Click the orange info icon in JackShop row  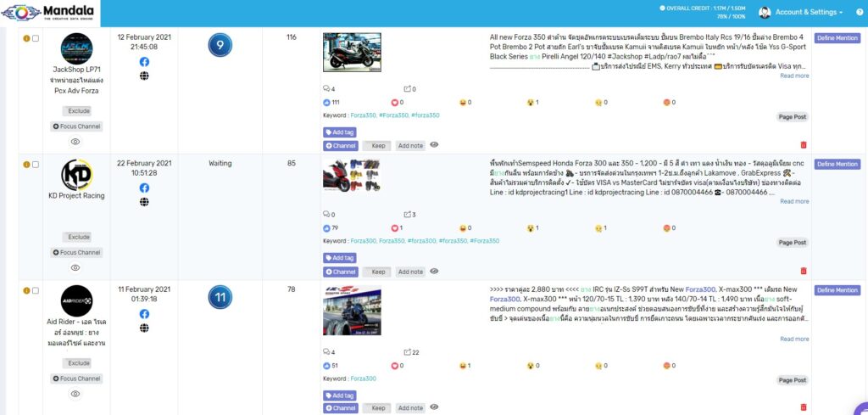click(x=26, y=39)
